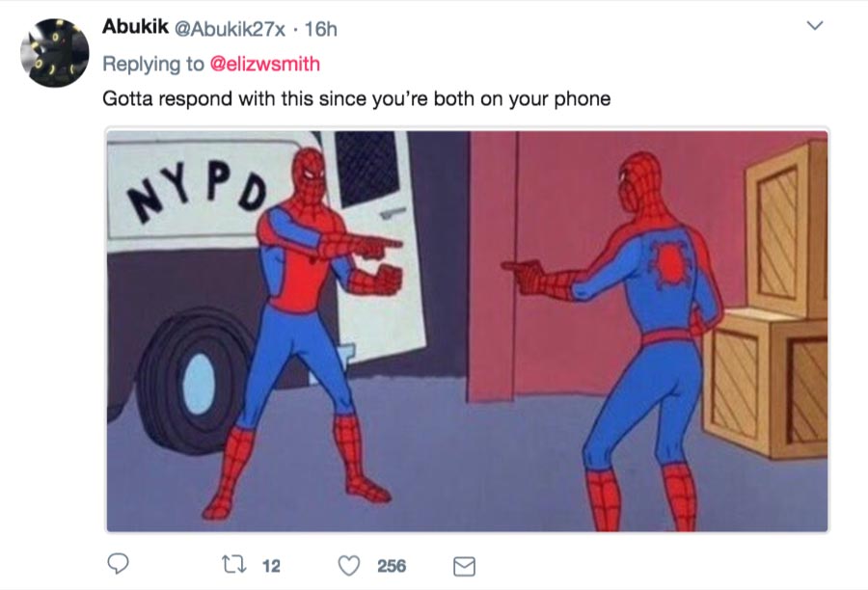Image resolution: width=868 pixels, height=590 pixels.
Task: Click the like count 256
Action: (x=392, y=566)
